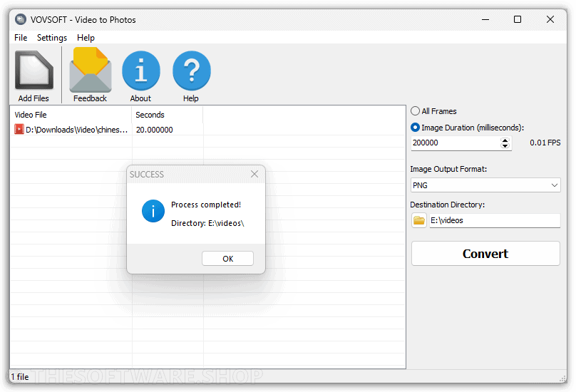576x392 pixels.
Task: Click the Video File column header
Action: click(x=71, y=115)
